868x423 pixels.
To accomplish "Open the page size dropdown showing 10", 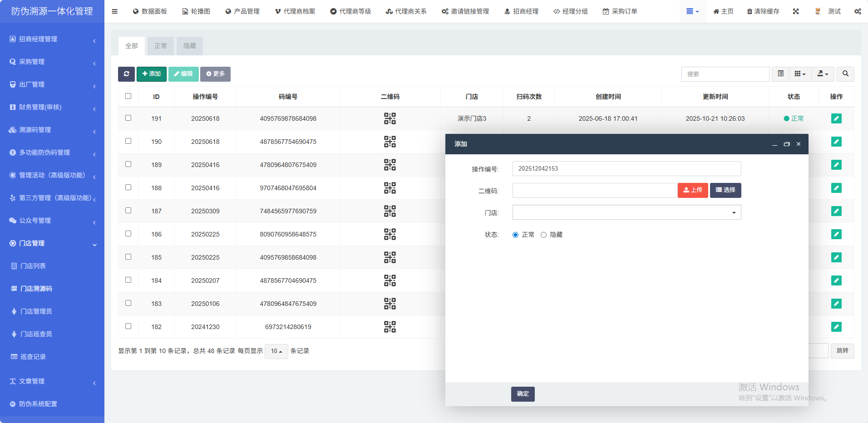I will (x=276, y=351).
